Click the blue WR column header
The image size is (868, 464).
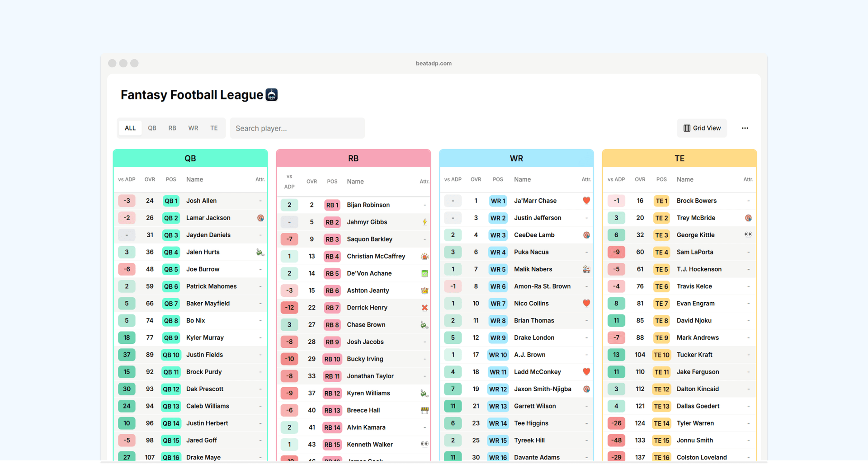[516, 158]
